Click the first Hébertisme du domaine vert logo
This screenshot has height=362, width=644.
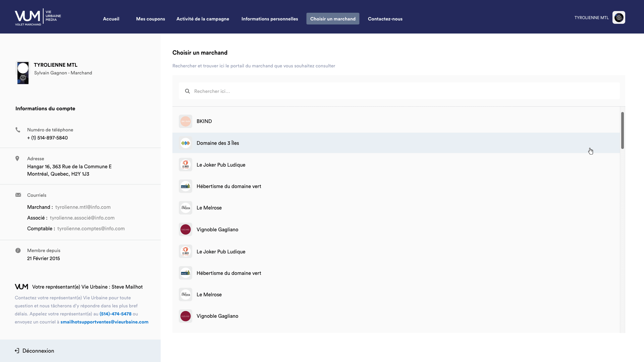click(185, 186)
